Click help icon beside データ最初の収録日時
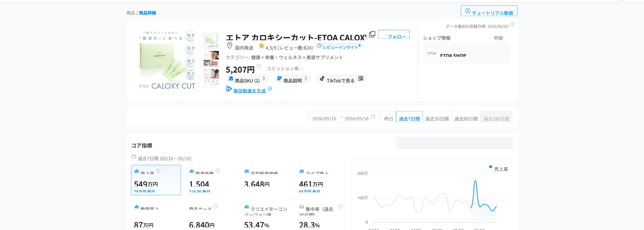The image size is (644, 230). point(512,24)
